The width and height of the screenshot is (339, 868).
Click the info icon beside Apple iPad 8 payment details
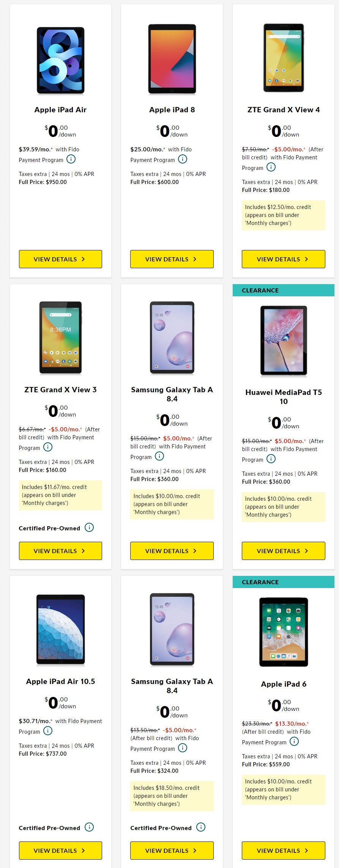182,159
